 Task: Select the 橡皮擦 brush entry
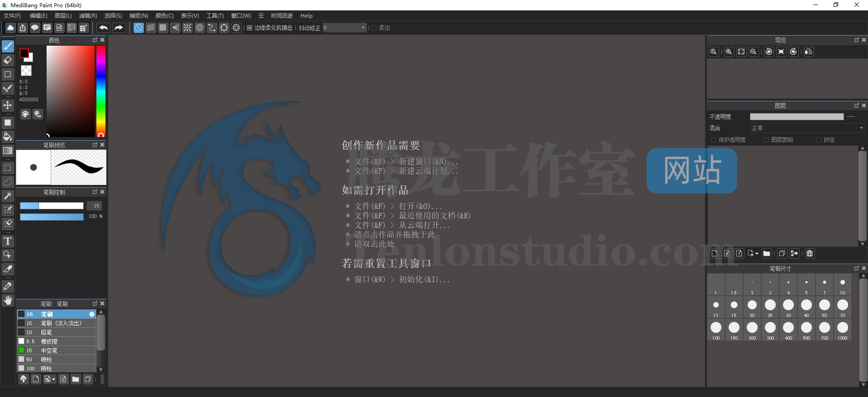click(57, 341)
